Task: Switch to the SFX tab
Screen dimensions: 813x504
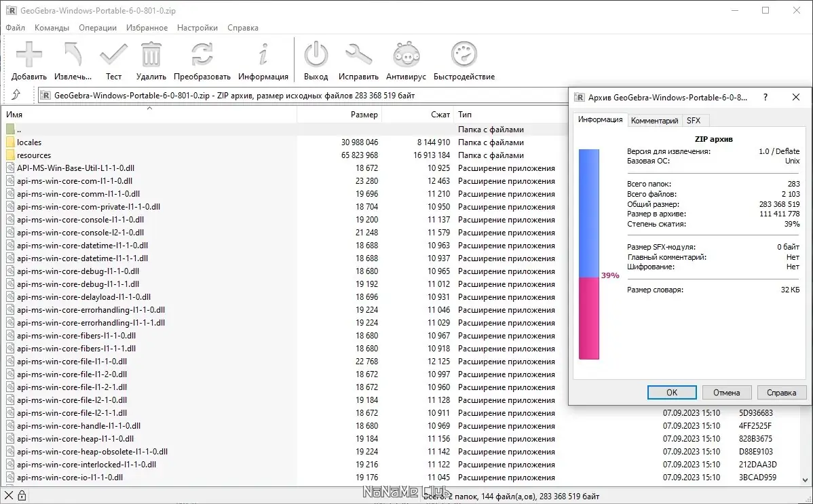Action: click(694, 120)
